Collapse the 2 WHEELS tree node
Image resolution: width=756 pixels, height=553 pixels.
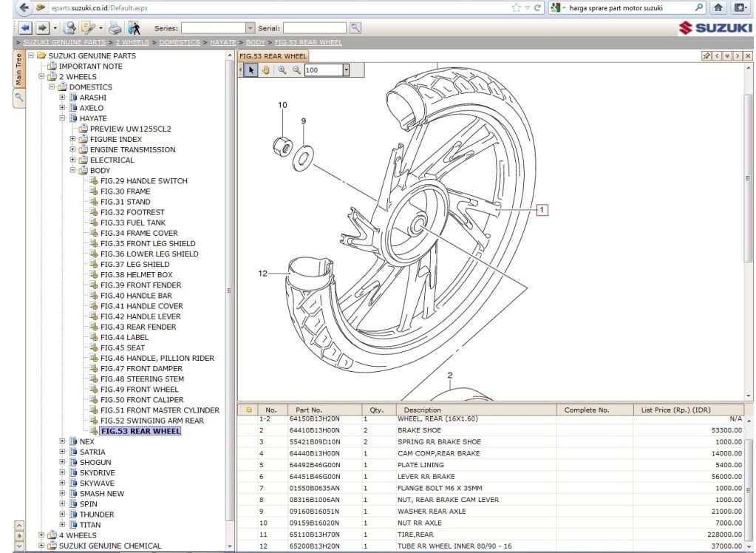tap(41, 76)
